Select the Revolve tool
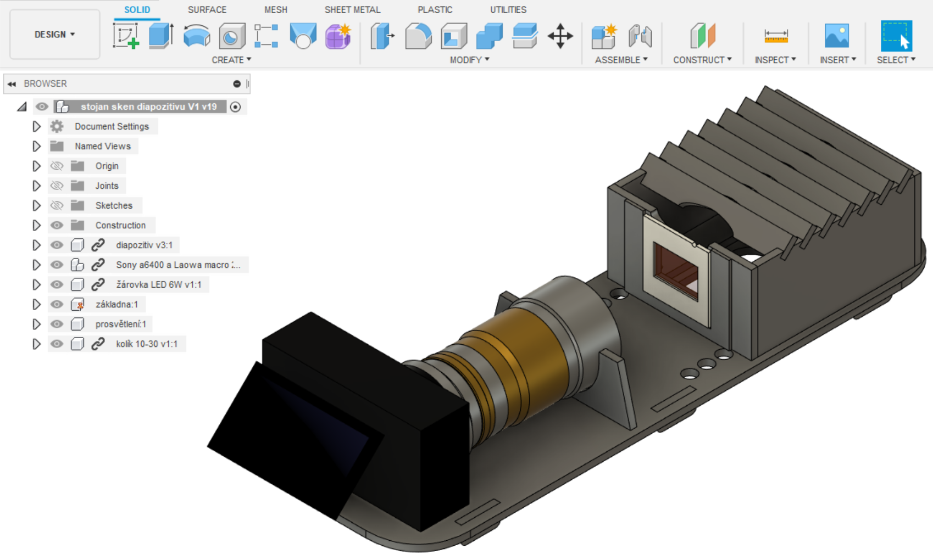 point(196,36)
